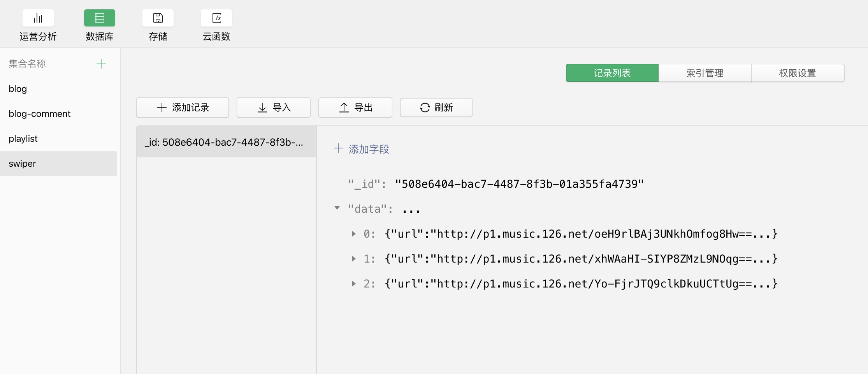The image size is (868, 374).
Task: Open the 运营分析 analytics chart icon
Action: coord(38,18)
